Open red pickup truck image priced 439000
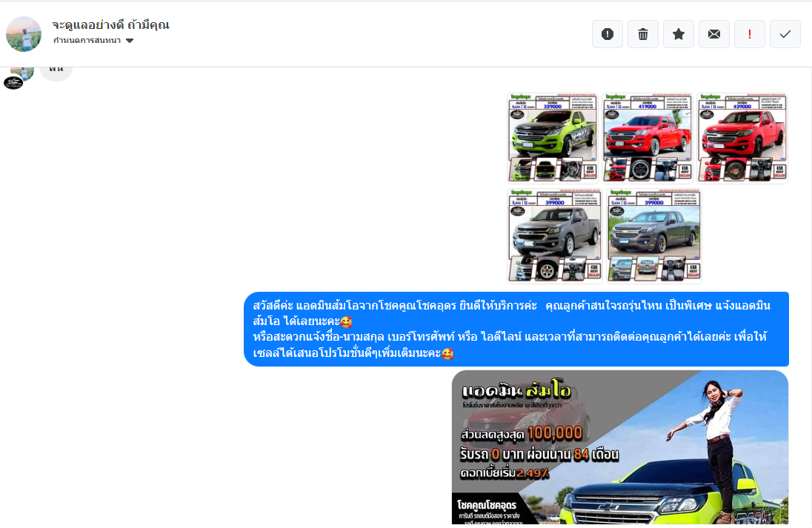 [x=742, y=138]
